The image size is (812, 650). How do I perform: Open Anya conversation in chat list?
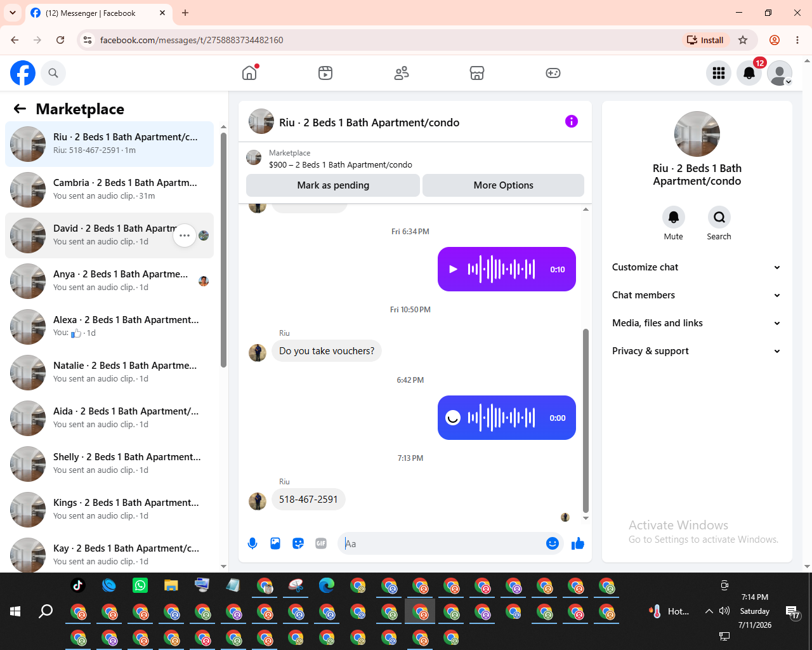point(110,281)
